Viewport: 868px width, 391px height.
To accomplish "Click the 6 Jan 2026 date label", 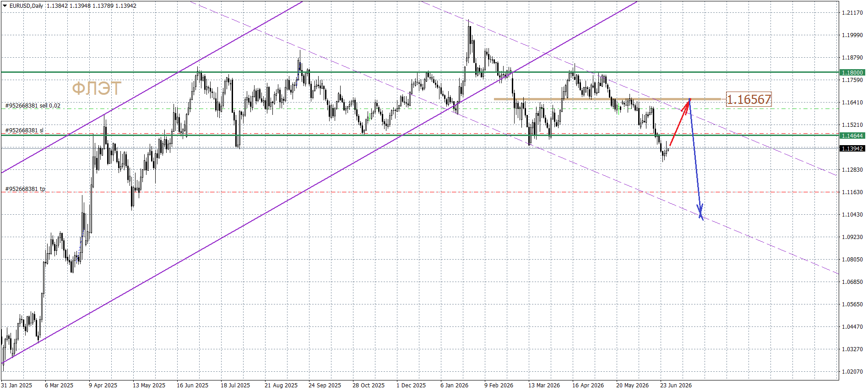I will pyautogui.click(x=454, y=386).
